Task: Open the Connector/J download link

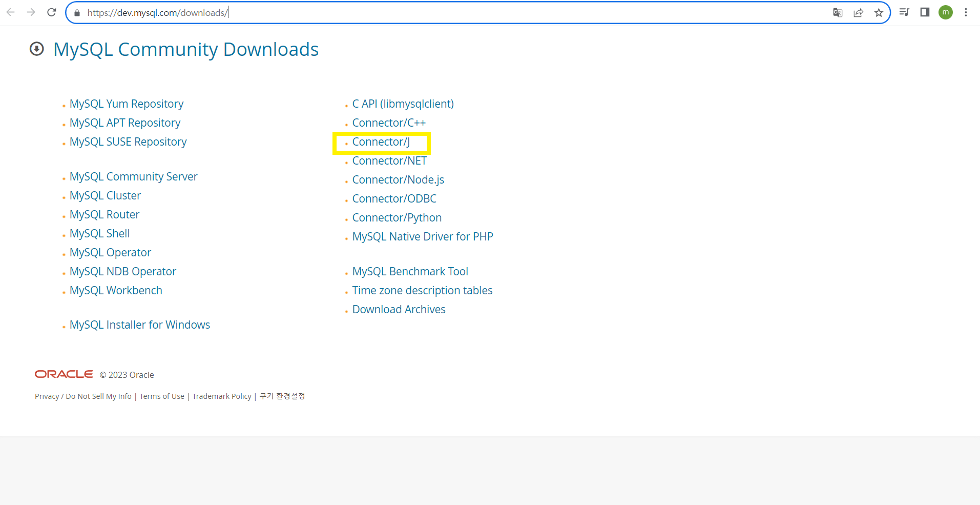Action: pos(381,142)
